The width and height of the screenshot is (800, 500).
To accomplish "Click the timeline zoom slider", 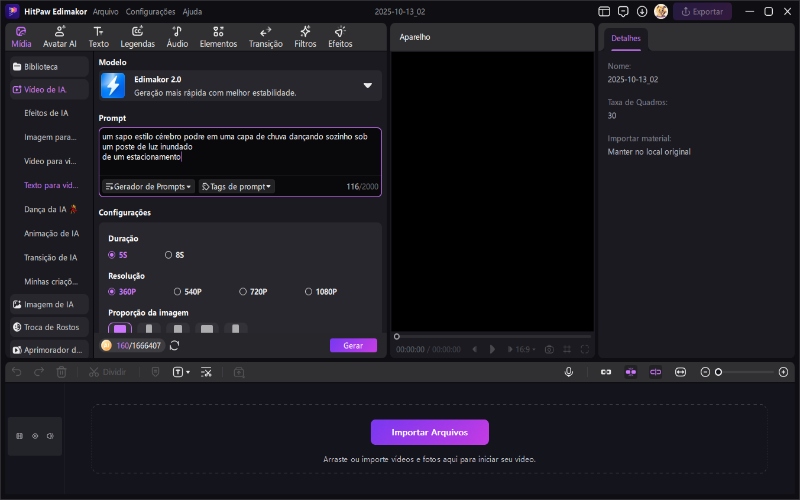I will 745,372.
